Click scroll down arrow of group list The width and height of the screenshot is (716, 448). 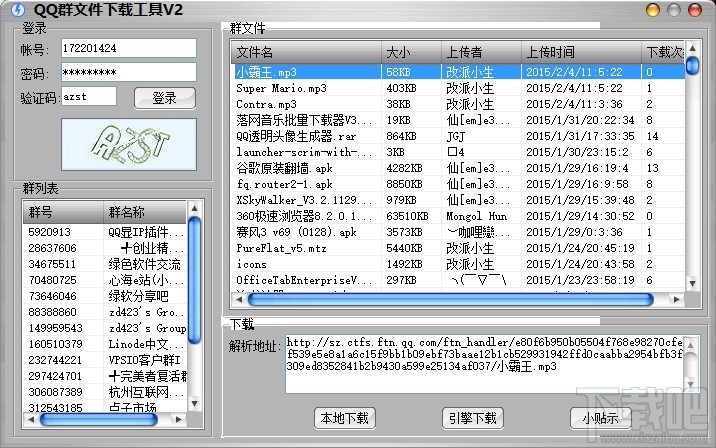pyautogui.click(x=195, y=404)
